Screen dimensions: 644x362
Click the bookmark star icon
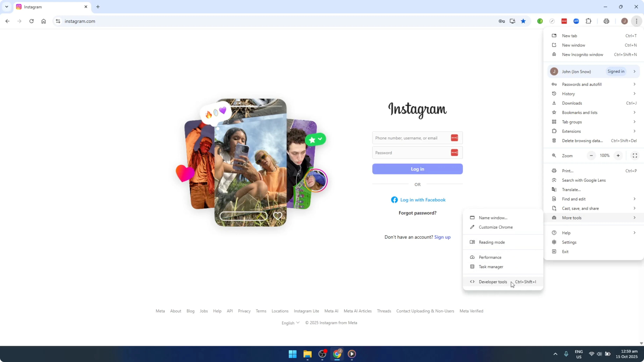pos(523,21)
